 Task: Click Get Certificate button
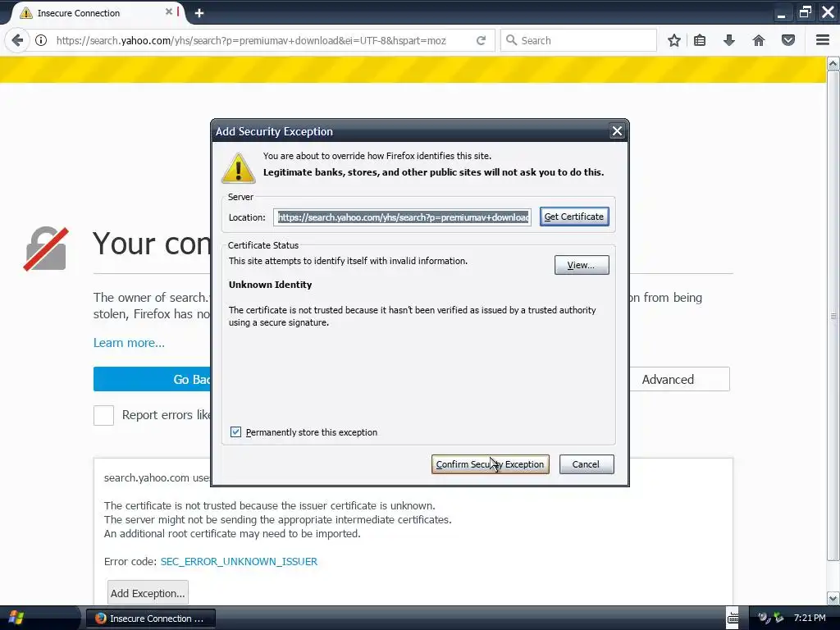573,217
